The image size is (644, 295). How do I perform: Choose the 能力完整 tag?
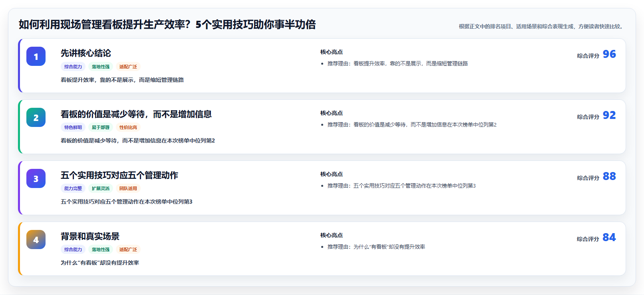[x=73, y=188]
